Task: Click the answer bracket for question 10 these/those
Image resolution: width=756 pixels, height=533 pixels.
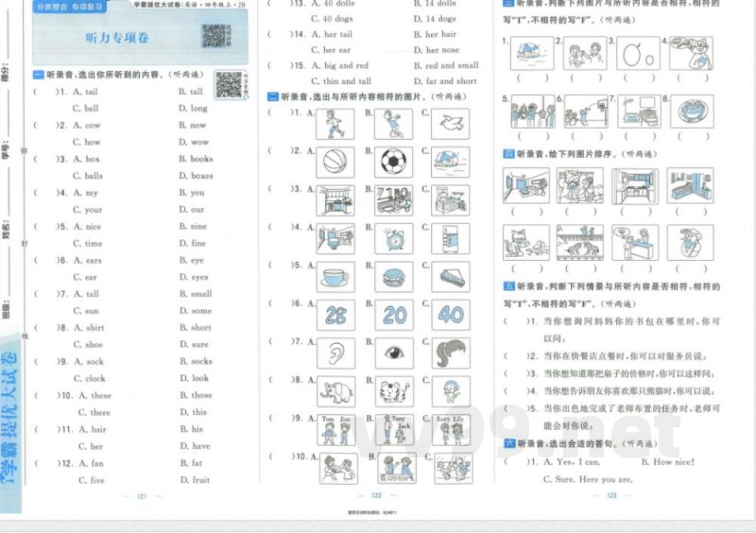Action: point(40,395)
